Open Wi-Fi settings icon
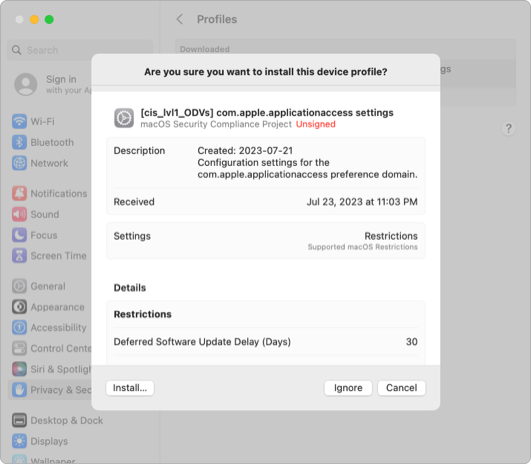 (19, 121)
